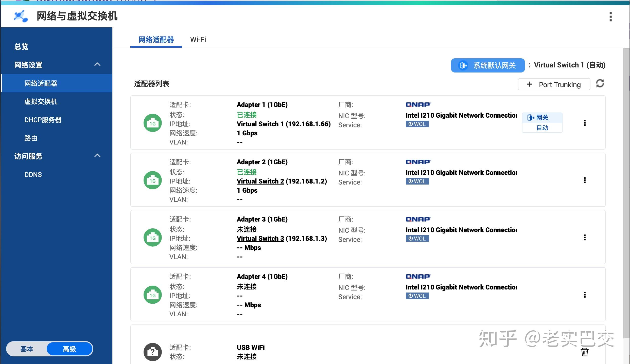Click the Adapter 1 (1GbE) name
The height and width of the screenshot is (364, 630).
(262, 105)
